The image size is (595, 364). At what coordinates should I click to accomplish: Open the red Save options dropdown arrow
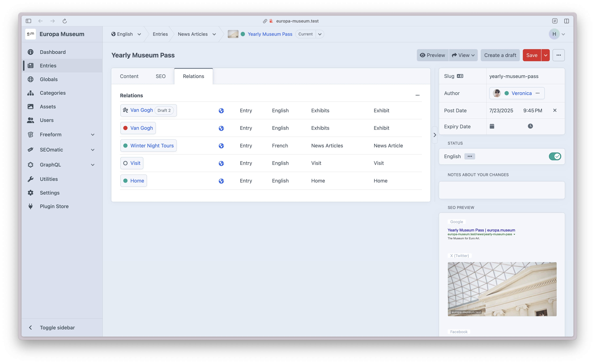pyautogui.click(x=545, y=55)
